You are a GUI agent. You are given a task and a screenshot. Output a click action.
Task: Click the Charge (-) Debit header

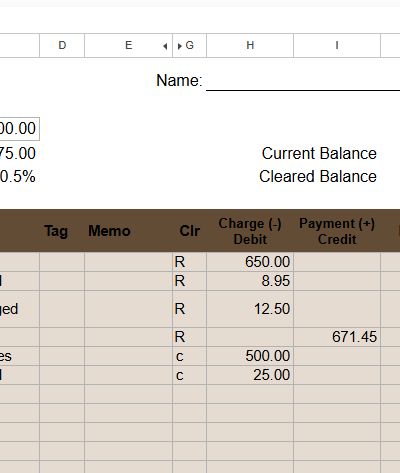tap(250, 231)
